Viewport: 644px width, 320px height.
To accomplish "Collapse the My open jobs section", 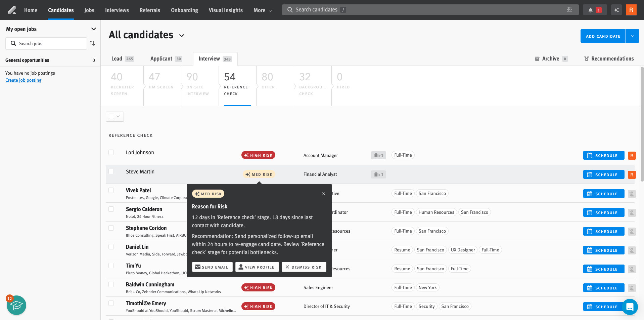I will point(94,29).
